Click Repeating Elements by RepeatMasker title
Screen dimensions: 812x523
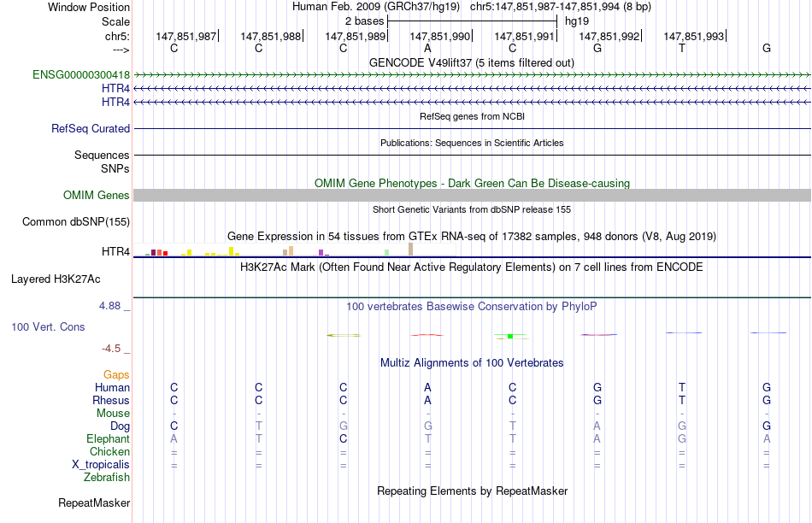472,491
